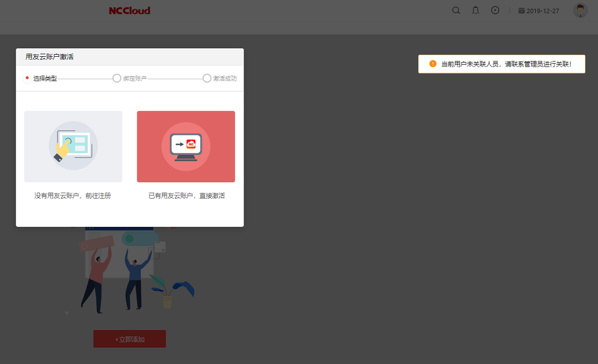Select the 选择类型 step indicator
598x364 pixels.
click(x=41, y=78)
